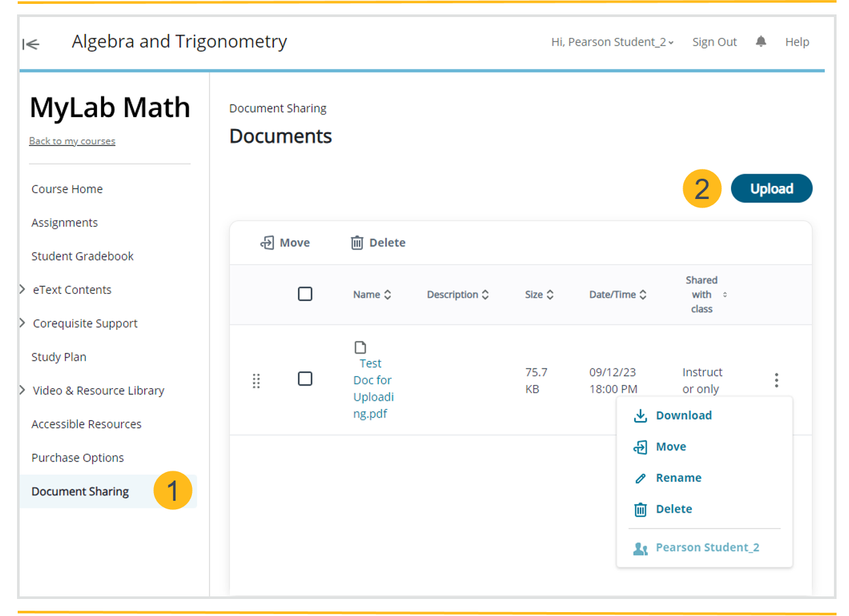The image size is (849, 616).
Task: Expand the eText Contents section
Action: (x=22, y=289)
